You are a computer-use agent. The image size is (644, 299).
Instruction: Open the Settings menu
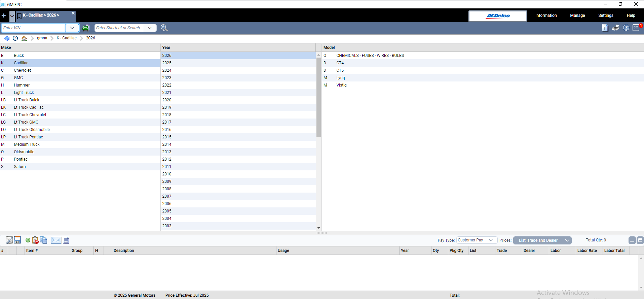point(606,15)
